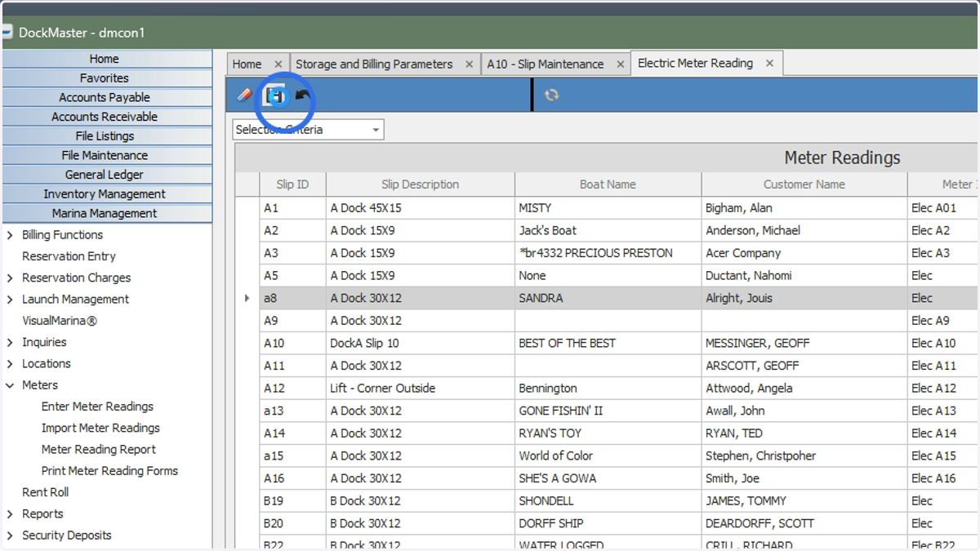Select the SANDRA boat cell
This screenshot has width=980, height=551.
click(608, 298)
